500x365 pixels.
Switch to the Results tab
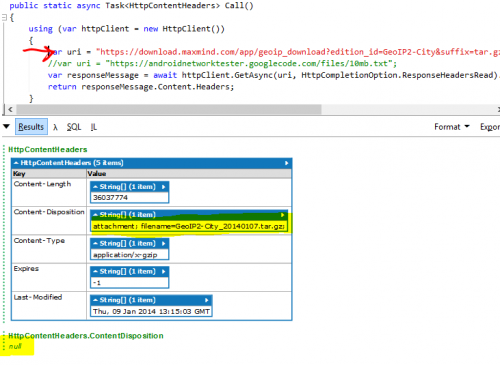pyautogui.click(x=31, y=127)
